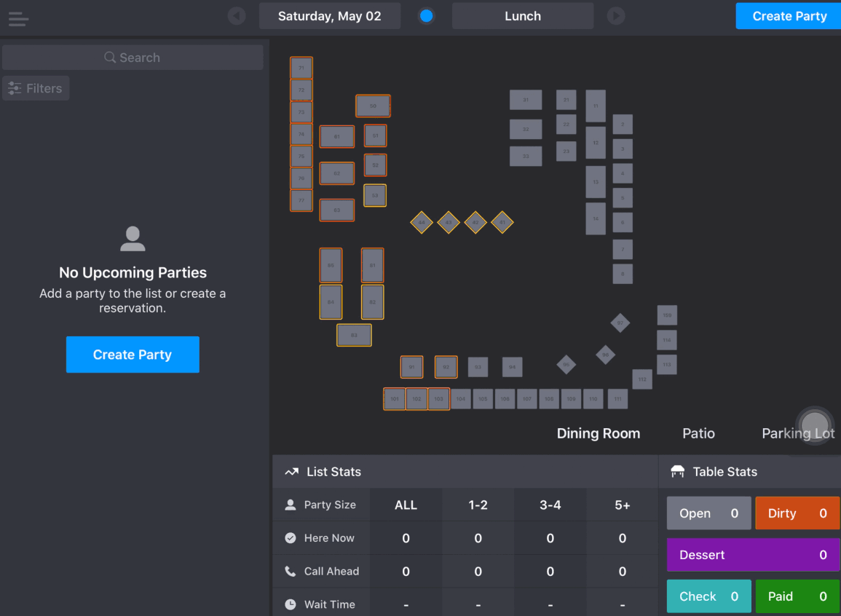841x616 pixels.
Task: Advance with the next arrow beside Lunch
Action: tap(616, 16)
